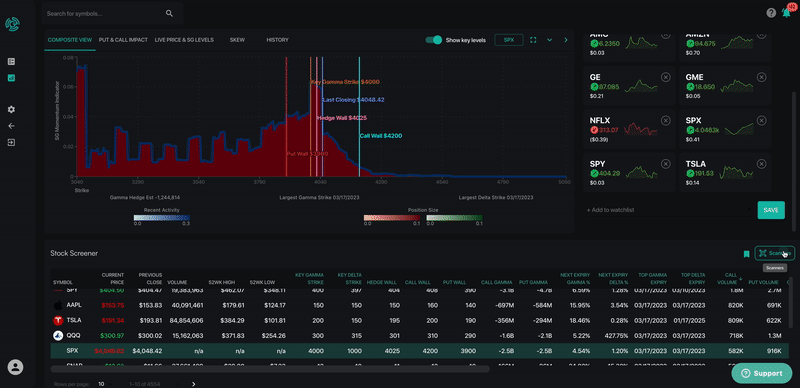Click the back arrow icon in sidebar
The height and width of the screenshot is (388, 800).
[x=12, y=126]
